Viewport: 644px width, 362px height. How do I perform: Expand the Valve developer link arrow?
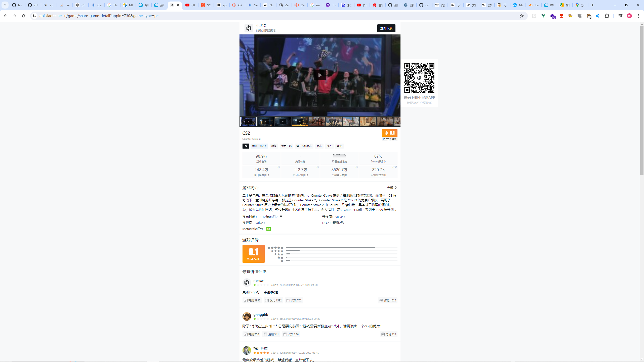(344, 217)
